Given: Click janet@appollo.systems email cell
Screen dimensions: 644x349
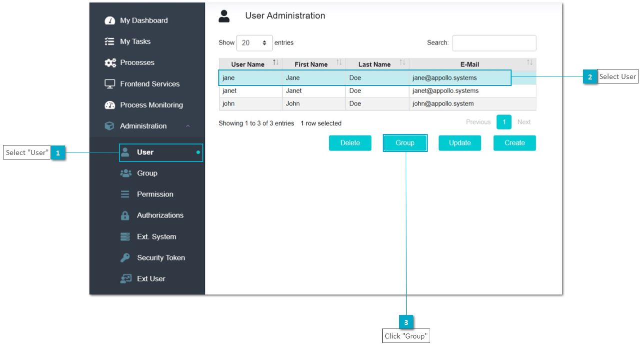Looking at the screenshot, I should coord(446,91).
